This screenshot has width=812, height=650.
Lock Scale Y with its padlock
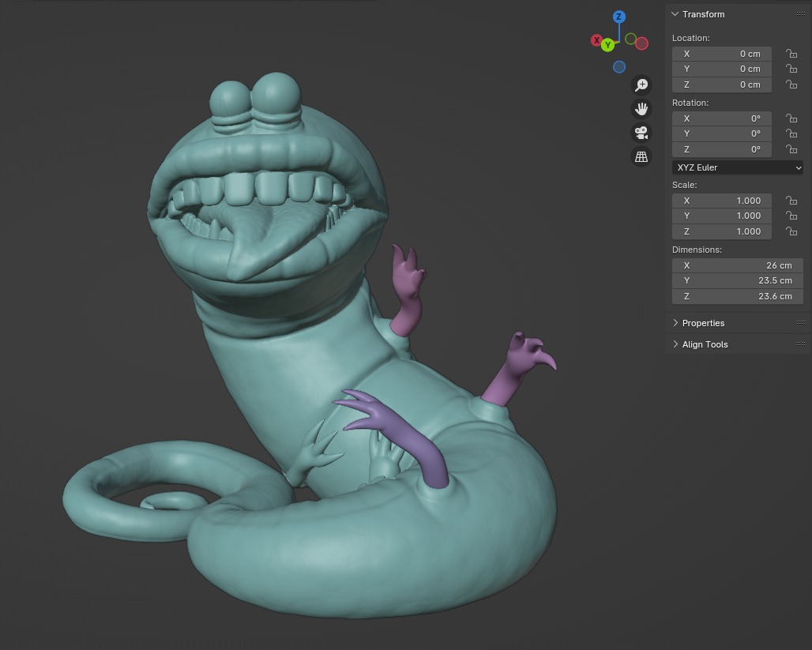click(x=791, y=215)
